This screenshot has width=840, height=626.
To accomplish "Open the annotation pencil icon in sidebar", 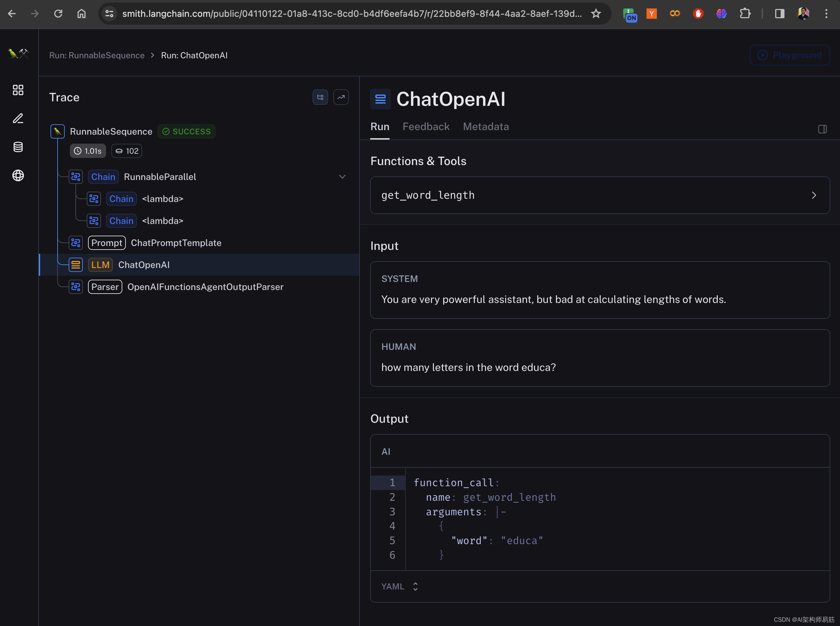I will [18, 118].
